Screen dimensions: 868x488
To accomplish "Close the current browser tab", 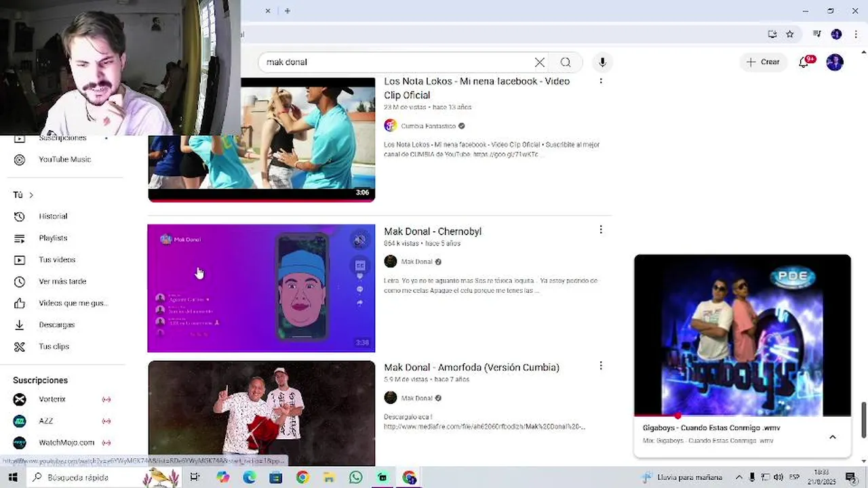I will click(x=268, y=11).
